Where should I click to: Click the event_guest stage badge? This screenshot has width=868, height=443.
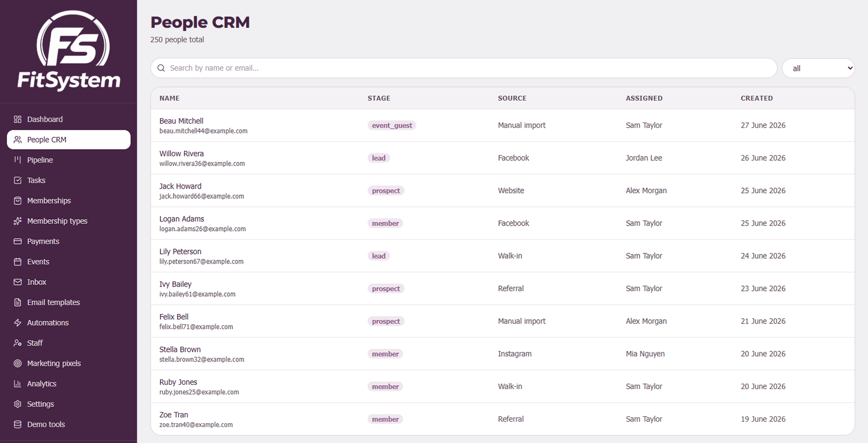pos(392,125)
